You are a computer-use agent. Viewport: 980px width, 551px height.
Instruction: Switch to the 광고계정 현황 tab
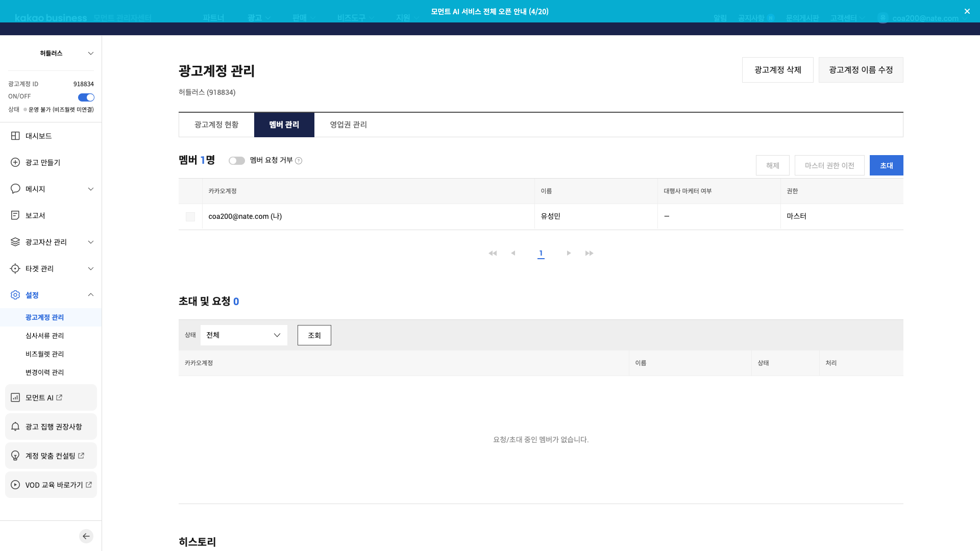coord(216,124)
